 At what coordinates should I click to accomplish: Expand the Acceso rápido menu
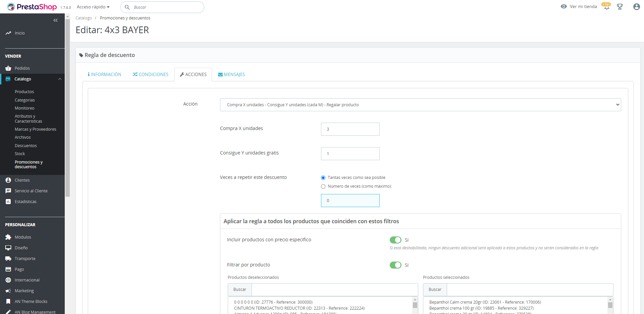tap(93, 7)
